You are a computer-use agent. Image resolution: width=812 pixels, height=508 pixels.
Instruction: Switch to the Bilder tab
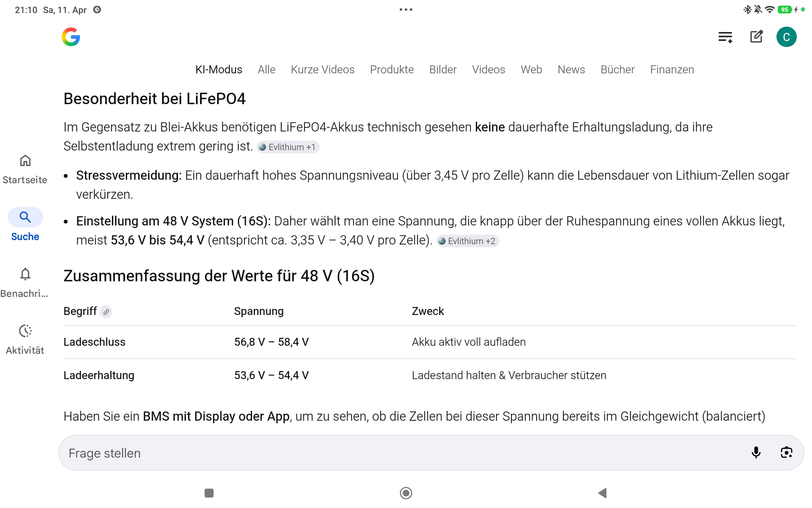coord(443,69)
